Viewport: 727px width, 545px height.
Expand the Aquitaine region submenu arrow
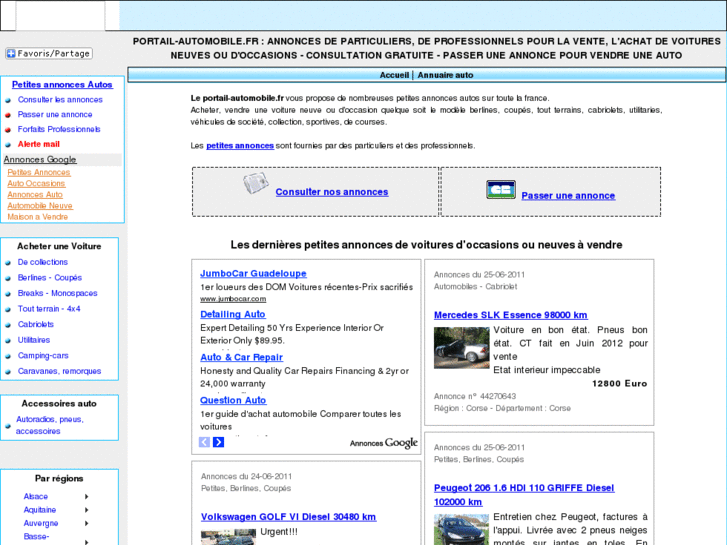[x=86, y=510]
